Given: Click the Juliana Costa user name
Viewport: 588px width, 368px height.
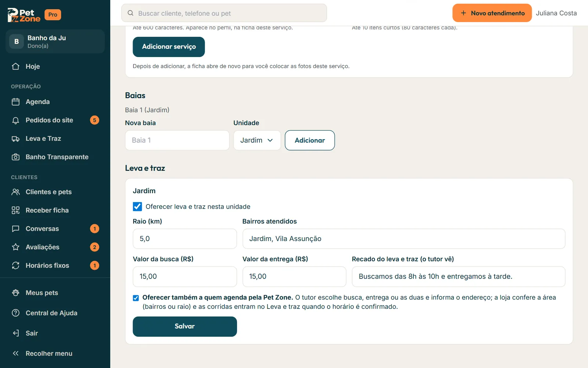Looking at the screenshot, I should (x=556, y=13).
